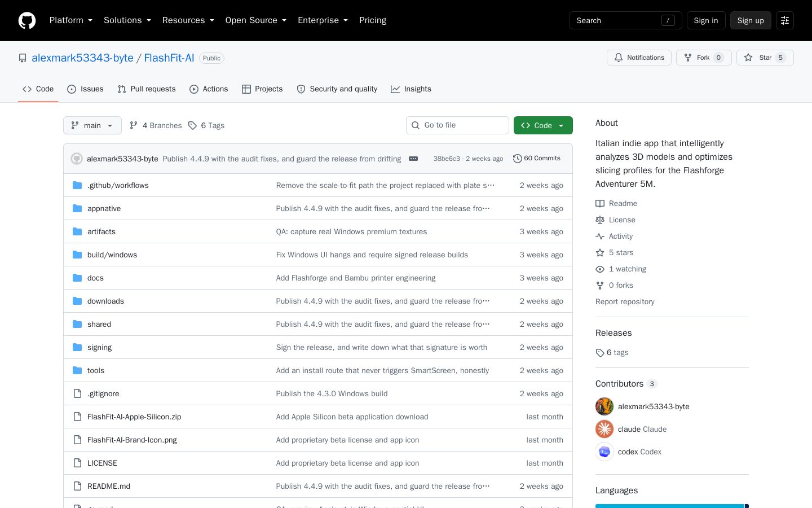Open the alexmark53343-byte owner profile link
The image size is (812, 508).
pyautogui.click(x=82, y=58)
